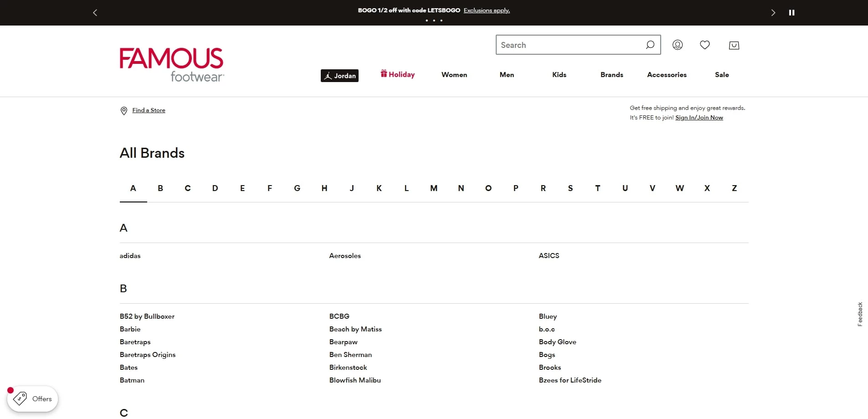Click the Jordan brand badge
This screenshot has width=868, height=419.
click(339, 76)
